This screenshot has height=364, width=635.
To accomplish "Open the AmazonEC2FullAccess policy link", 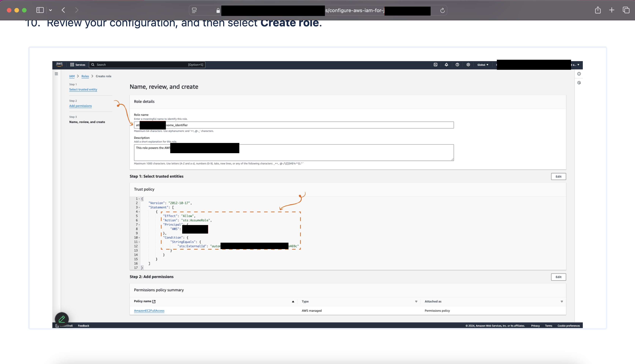I will click(149, 311).
